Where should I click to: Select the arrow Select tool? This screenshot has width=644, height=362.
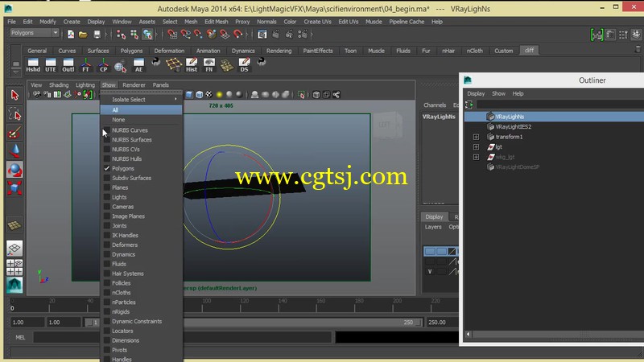pos(14,95)
